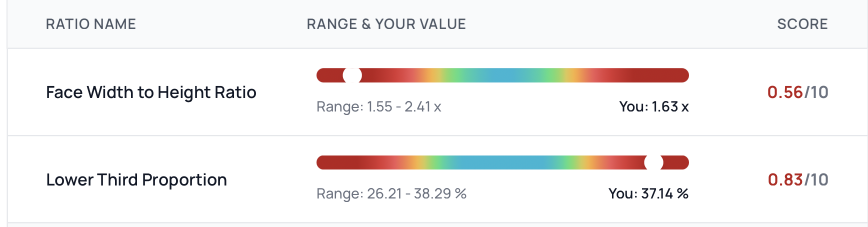Click the You: 1.63 x value
Screen dimensions: 868x227
click(653, 106)
